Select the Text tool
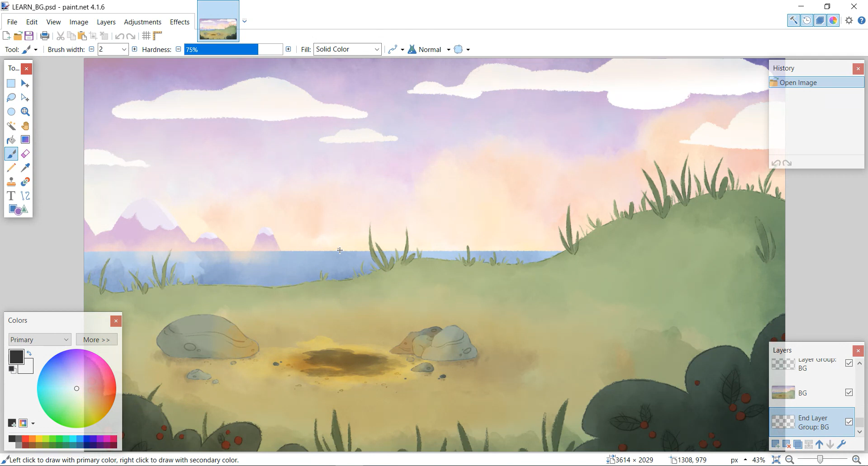Screen dimensions: 868x466 click(x=11, y=196)
